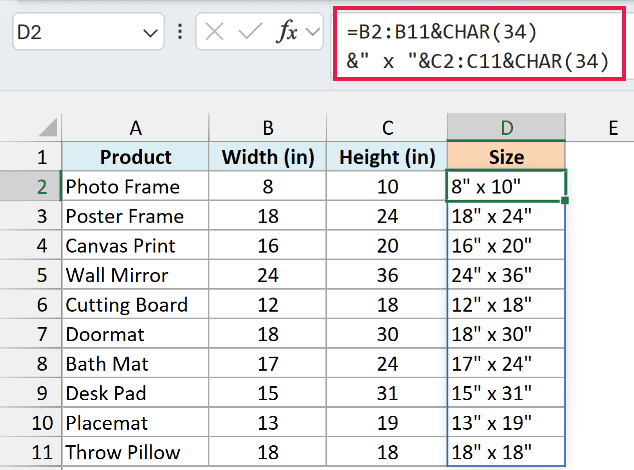This screenshot has width=634, height=470.
Task: Click the fill handle on cell D2
Action: click(565, 200)
